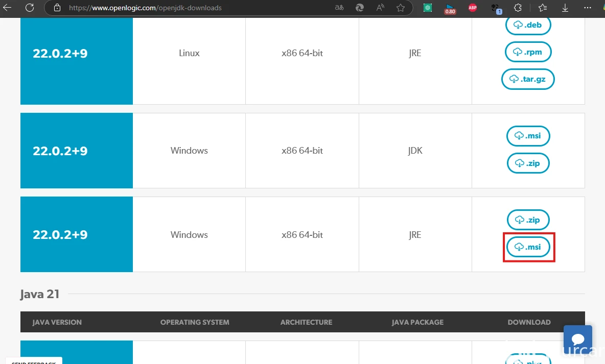Viewport: 605px width, 364px height.
Task: Reload the current page
Action: pos(29,7)
